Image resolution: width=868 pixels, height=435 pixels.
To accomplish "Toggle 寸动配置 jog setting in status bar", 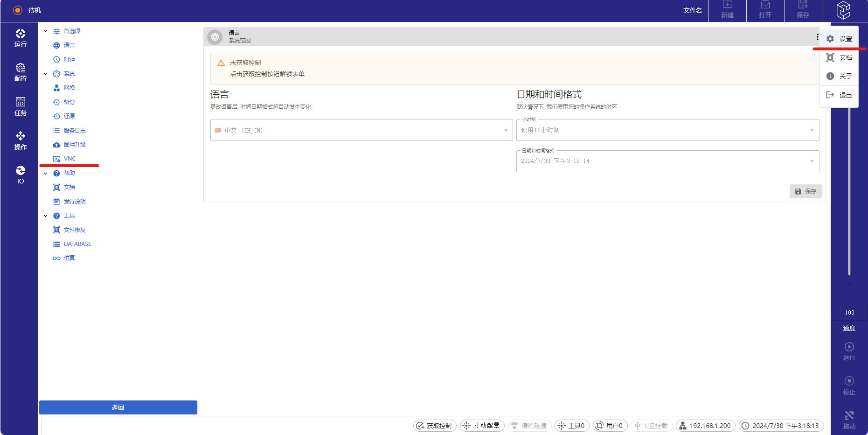I will tap(482, 426).
